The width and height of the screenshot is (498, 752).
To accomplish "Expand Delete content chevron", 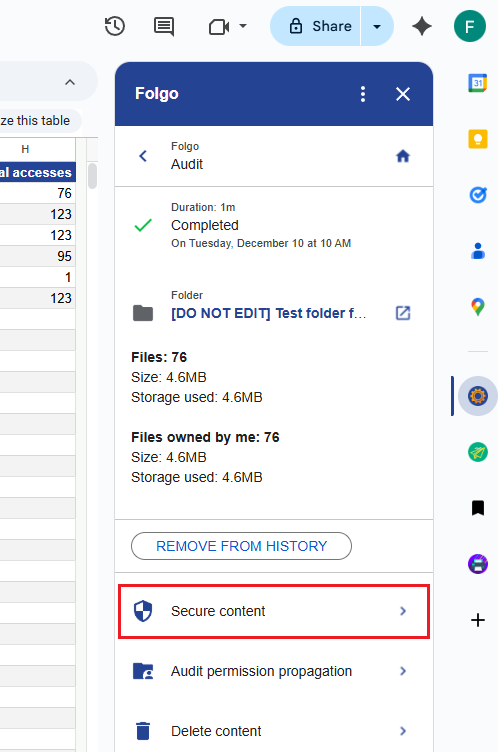I will (403, 731).
